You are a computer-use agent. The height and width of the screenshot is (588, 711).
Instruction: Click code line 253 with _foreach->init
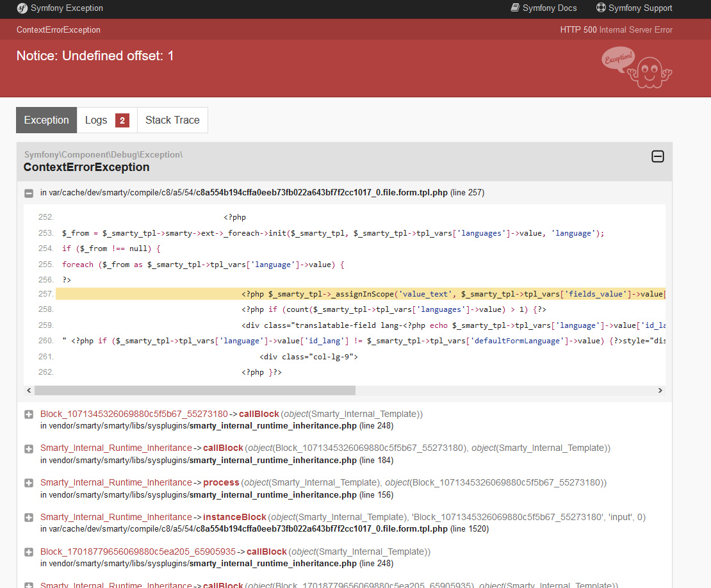click(333, 233)
